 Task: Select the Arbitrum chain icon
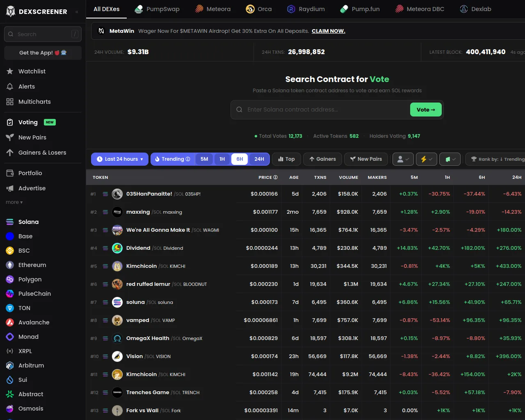tap(10, 365)
